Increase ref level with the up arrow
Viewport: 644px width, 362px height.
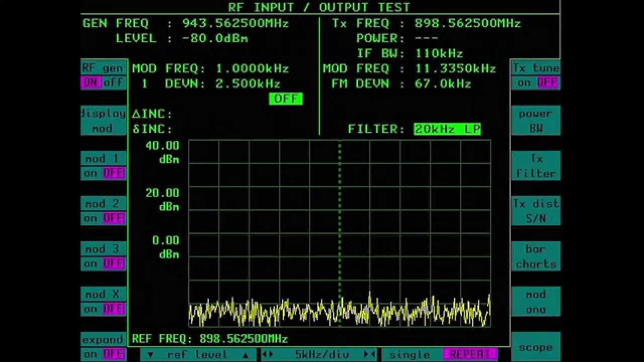[246, 354]
